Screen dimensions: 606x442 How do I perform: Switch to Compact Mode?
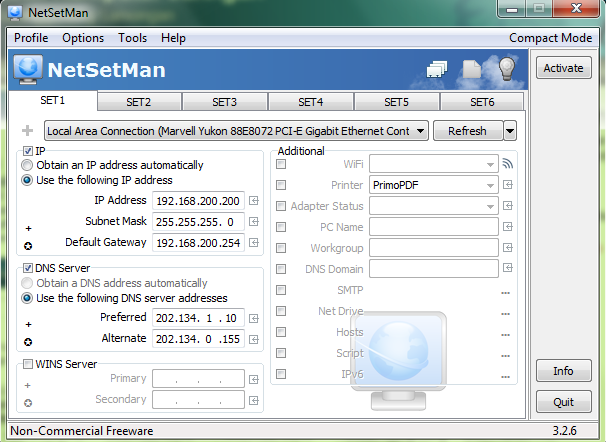point(550,38)
